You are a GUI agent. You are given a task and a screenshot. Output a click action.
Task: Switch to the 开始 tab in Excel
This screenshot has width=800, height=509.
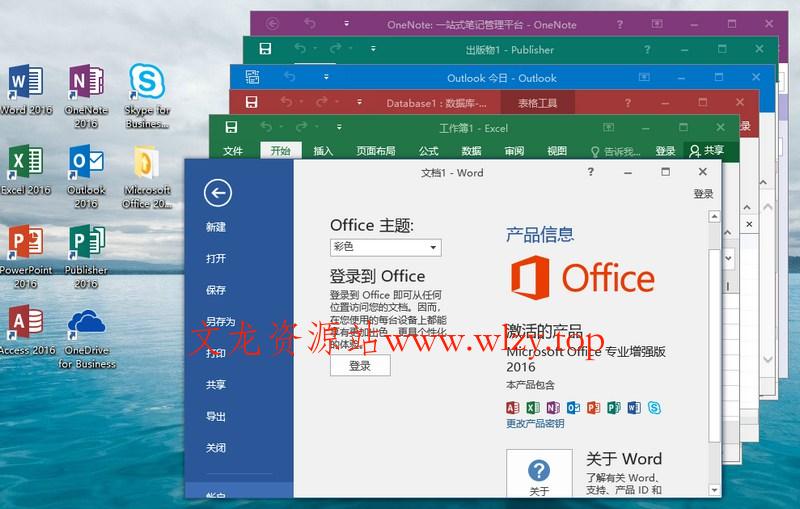pyautogui.click(x=280, y=151)
